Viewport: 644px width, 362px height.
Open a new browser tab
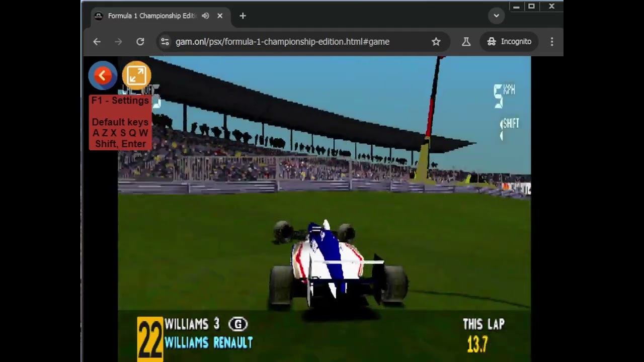[243, 16]
